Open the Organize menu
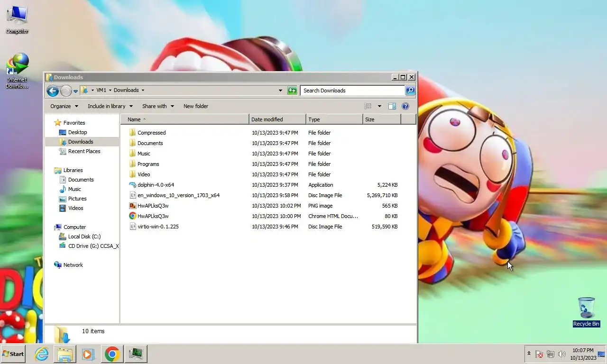The image size is (607, 364). coord(64,106)
